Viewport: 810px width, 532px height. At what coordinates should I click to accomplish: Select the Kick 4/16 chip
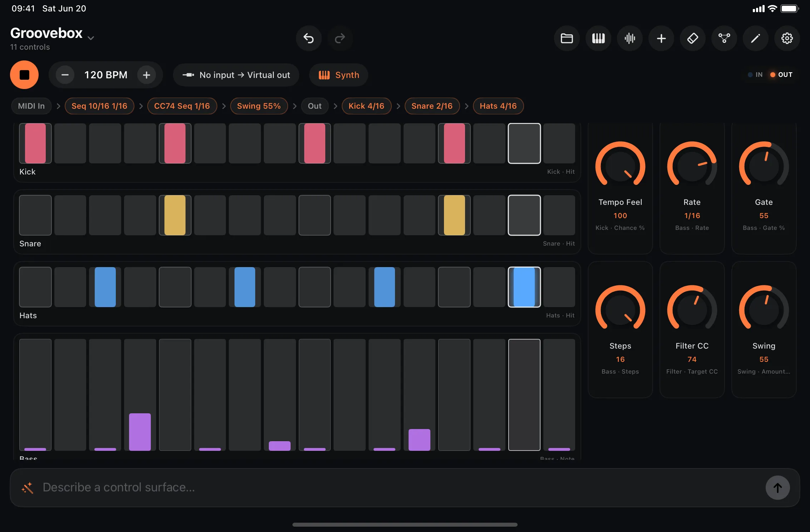(x=366, y=106)
